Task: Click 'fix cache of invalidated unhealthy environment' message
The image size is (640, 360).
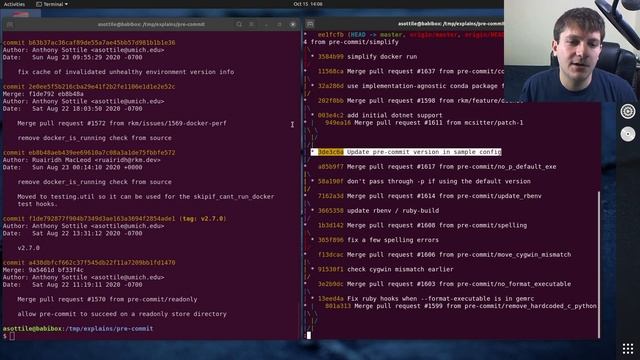Action: click(x=126, y=72)
